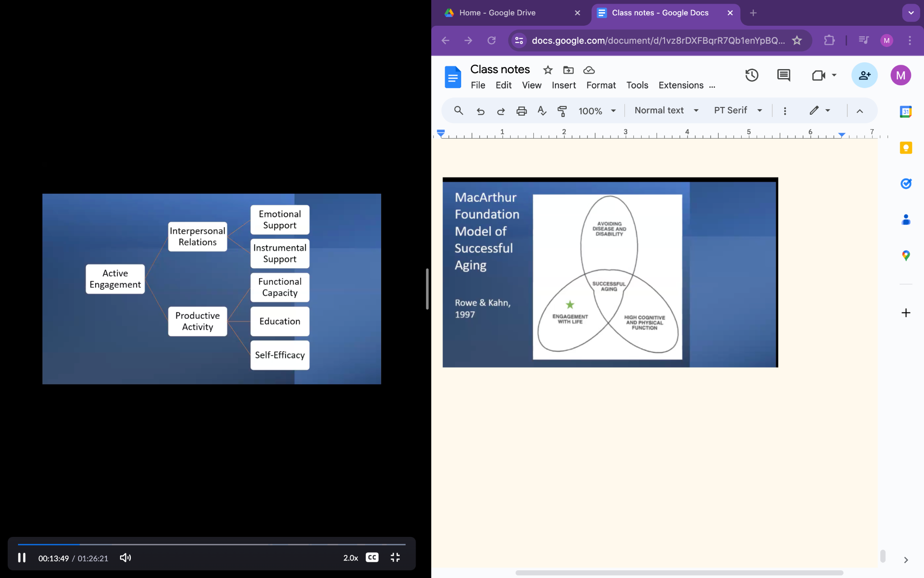This screenshot has width=924, height=578.
Task: Expand the zoom 100% dropdown
Action: (597, 111)
